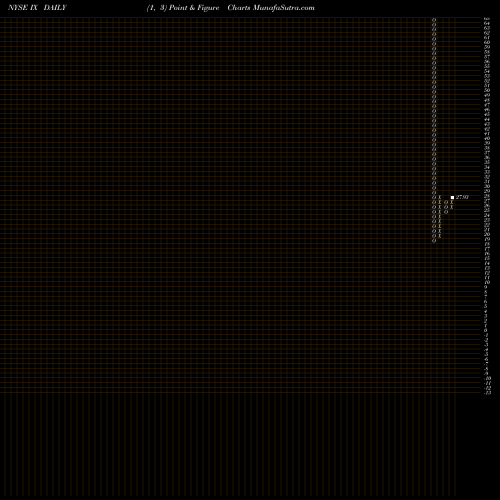The image size is (500, 500).
Task: Select the bottommost O in the long O column
Action: tap(434, 241)
